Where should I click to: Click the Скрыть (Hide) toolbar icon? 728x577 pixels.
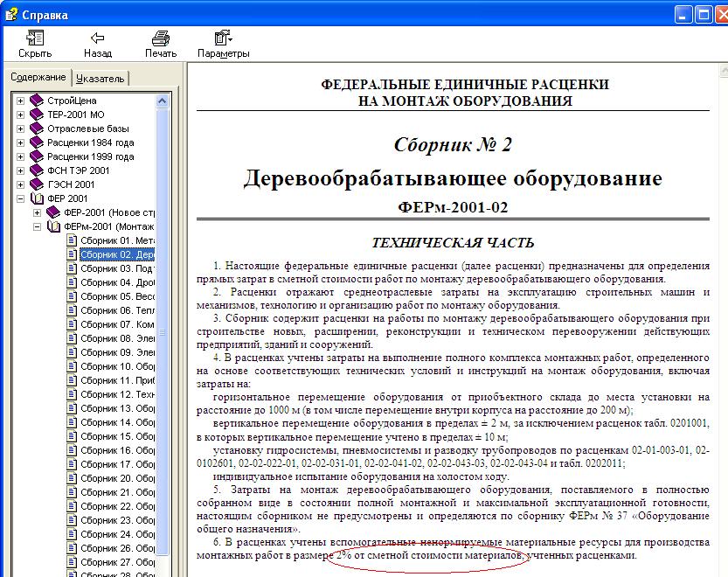(35, 38)
